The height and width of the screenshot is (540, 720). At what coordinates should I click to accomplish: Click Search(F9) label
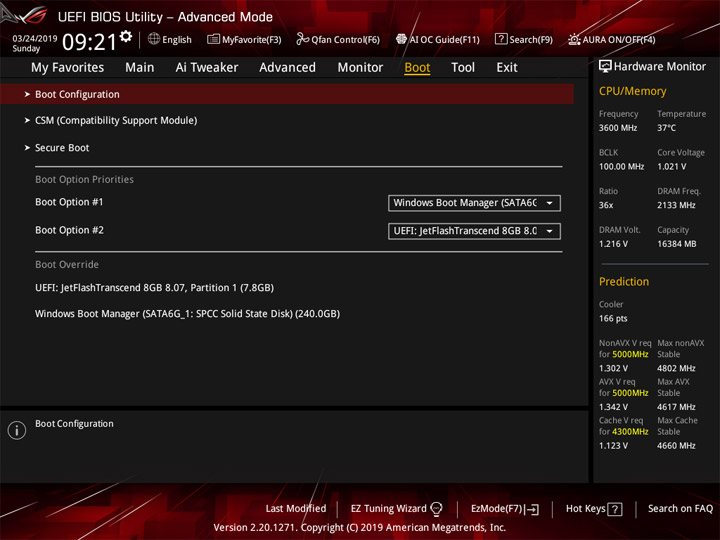(x=531, y=40)
